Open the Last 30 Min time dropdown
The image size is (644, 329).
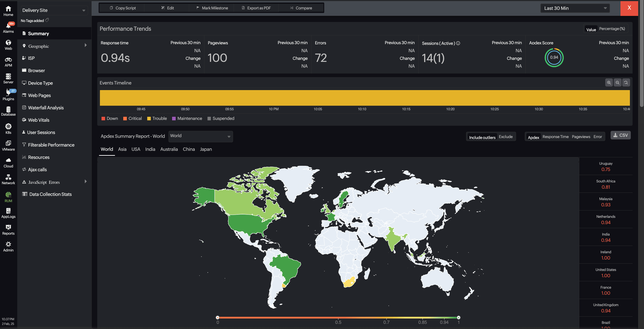[x=575, y=8]
